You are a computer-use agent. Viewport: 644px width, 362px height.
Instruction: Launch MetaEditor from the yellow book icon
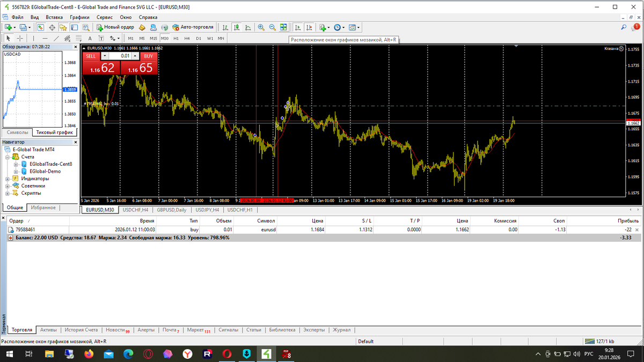(142, 27)
